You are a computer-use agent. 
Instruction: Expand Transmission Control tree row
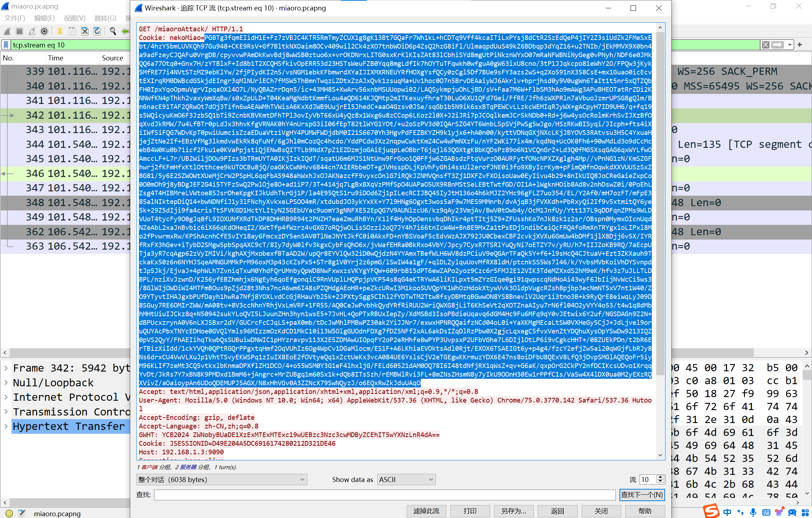click(x=6, y=412)
